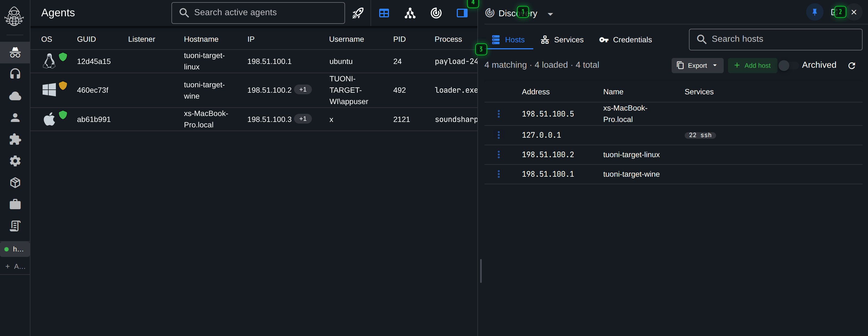Focus the Search hosts field
The width and height of the screenshot is (868, 336).
tap(776, 39)
